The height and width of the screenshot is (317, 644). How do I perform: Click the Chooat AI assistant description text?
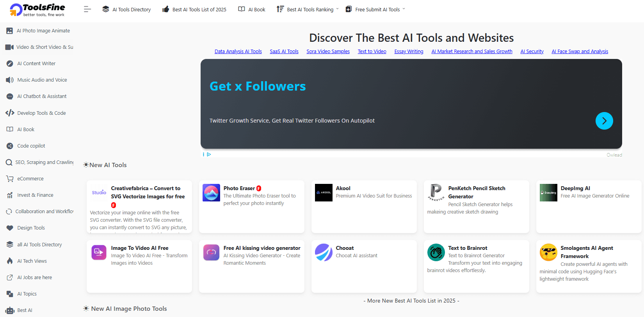pos(357,256)
